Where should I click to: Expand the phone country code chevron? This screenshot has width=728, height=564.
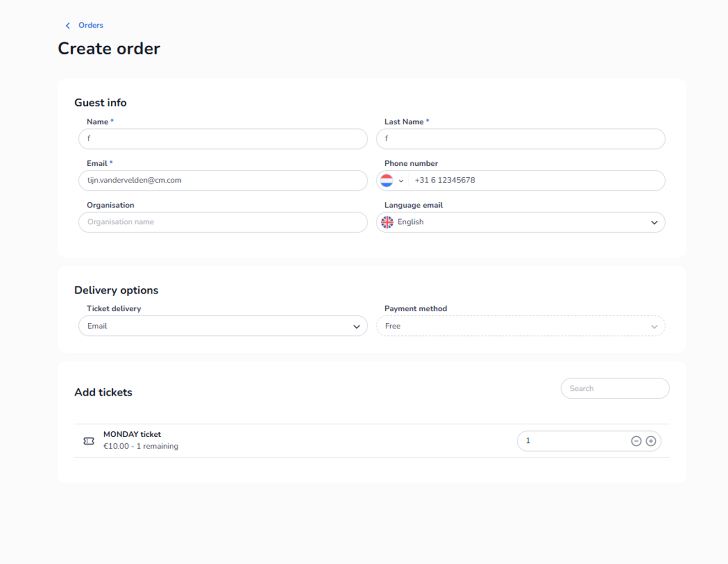tap(401, 181)
